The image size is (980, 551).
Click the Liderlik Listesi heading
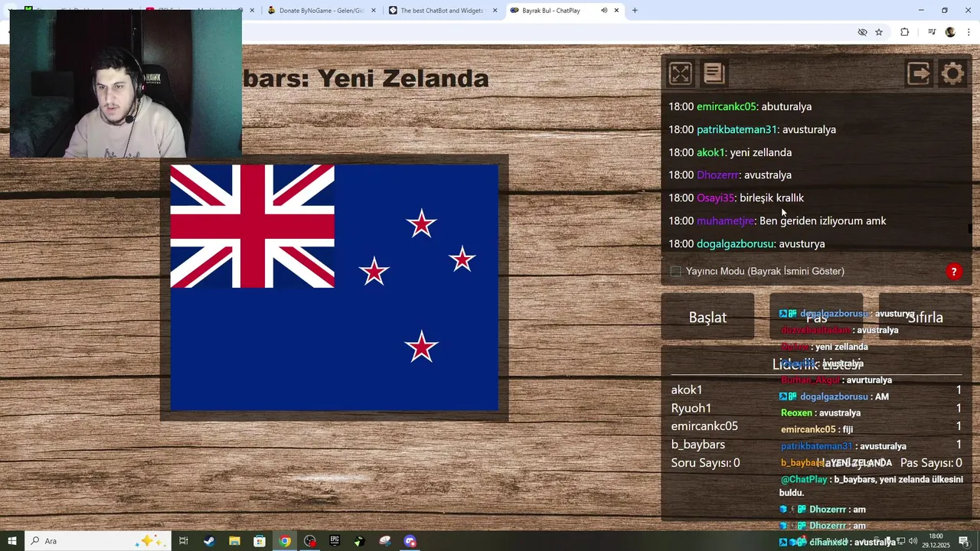tap(817, 364)
